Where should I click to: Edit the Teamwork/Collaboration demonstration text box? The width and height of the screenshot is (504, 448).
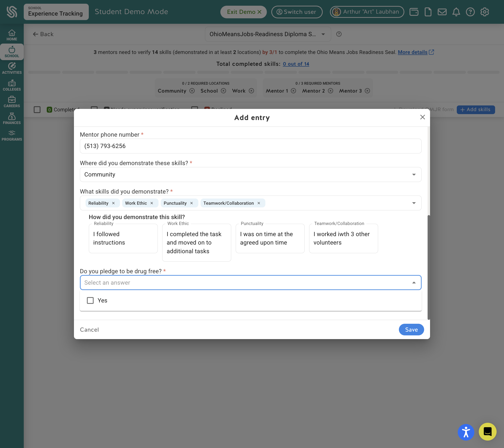click(344, 238)
